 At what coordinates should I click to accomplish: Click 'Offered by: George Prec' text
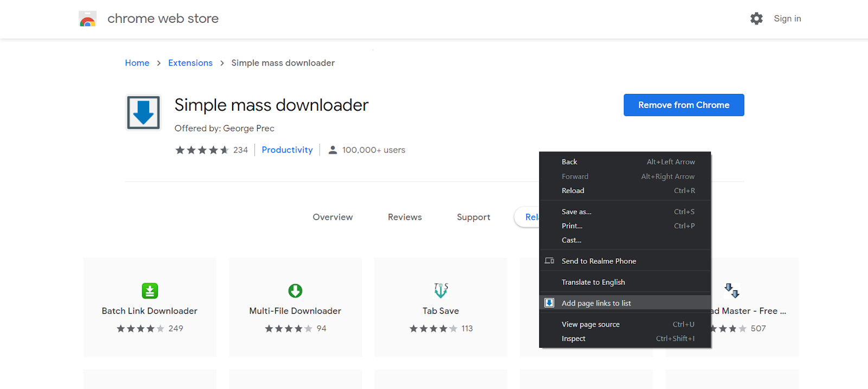click(225, 128)
